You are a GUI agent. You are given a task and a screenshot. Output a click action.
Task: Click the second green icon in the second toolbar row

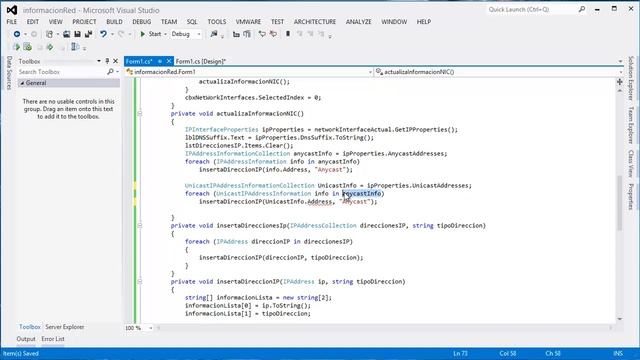coord(27,47)
